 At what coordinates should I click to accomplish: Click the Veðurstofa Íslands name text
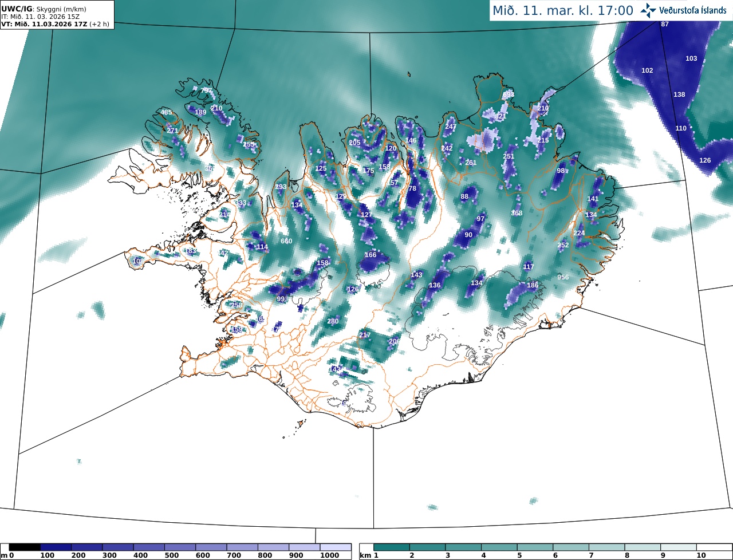(693, 10)
